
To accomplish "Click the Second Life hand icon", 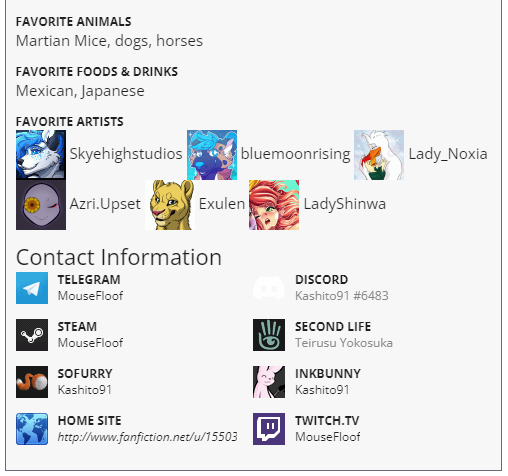I will coord(269,335).
